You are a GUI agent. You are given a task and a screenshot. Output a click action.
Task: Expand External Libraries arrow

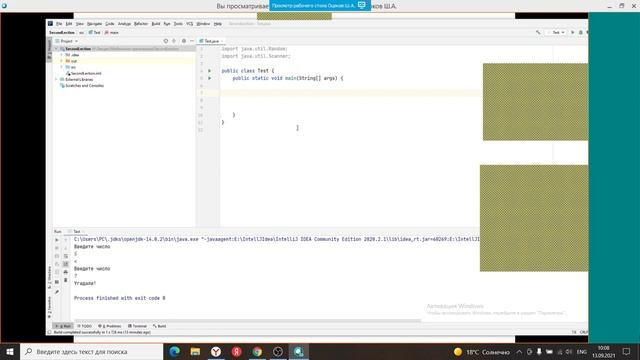[x=56, y=80]
